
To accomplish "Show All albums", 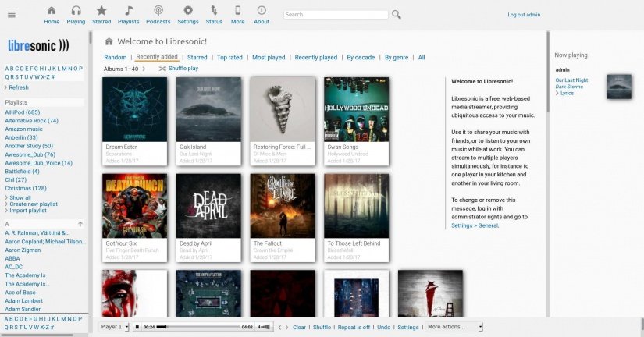I will (x=422, y=57).
